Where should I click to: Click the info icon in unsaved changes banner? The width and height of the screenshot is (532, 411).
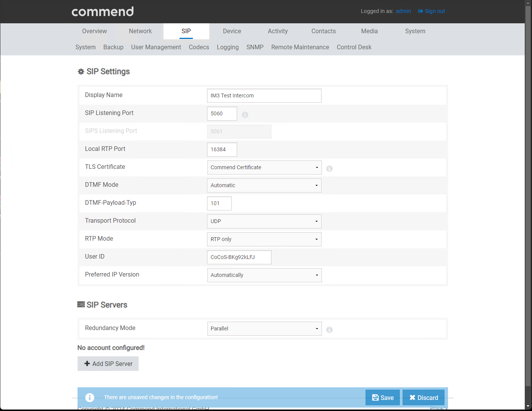coord(90,398)
